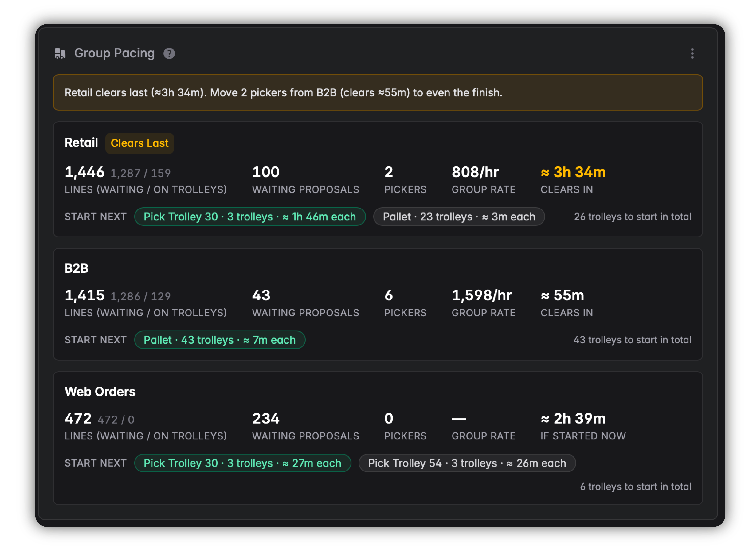This screenshot has height=550, width=756.
Task: Click Retail group rate 808/hr
Action: [475, 172]
